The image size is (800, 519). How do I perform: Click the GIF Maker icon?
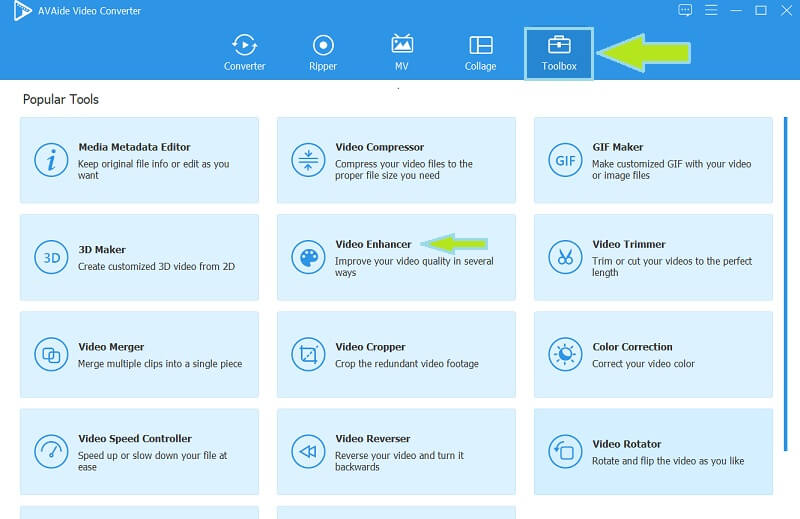[x=565, y=160]
